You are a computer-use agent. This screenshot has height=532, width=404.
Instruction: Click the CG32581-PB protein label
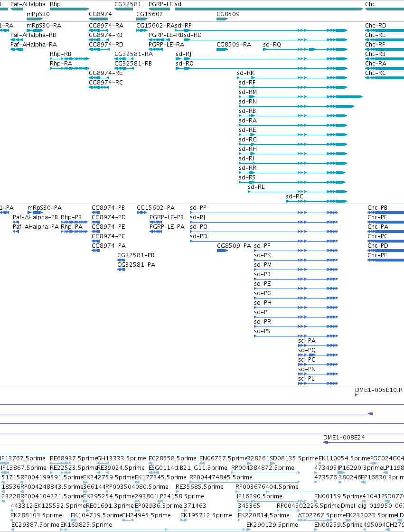136,255
